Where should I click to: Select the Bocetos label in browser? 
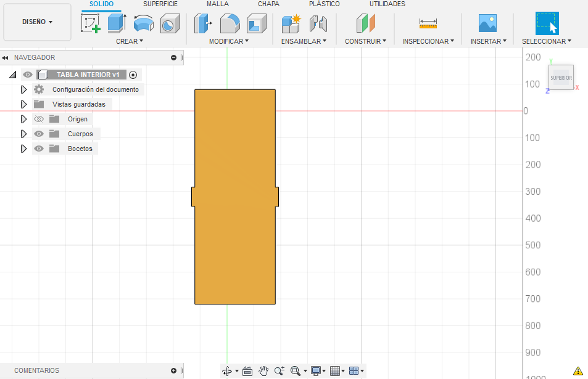pos(80,149)
